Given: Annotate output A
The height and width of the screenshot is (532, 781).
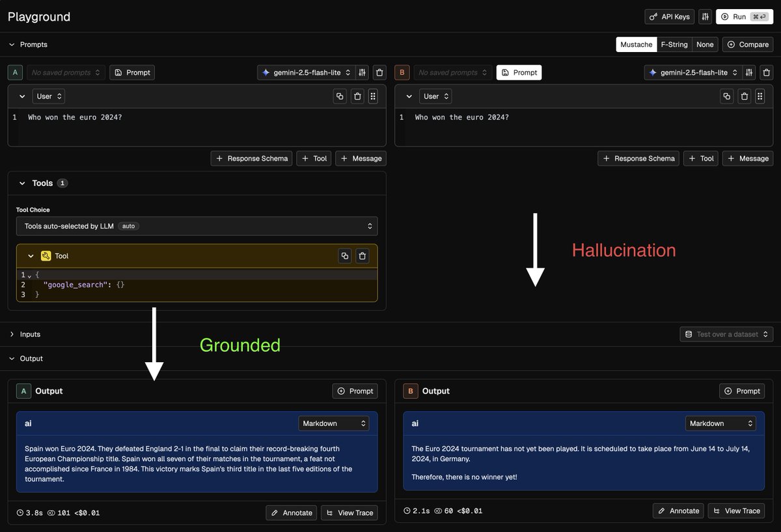Looking at the screenshot, I should (x=292, y=512).
